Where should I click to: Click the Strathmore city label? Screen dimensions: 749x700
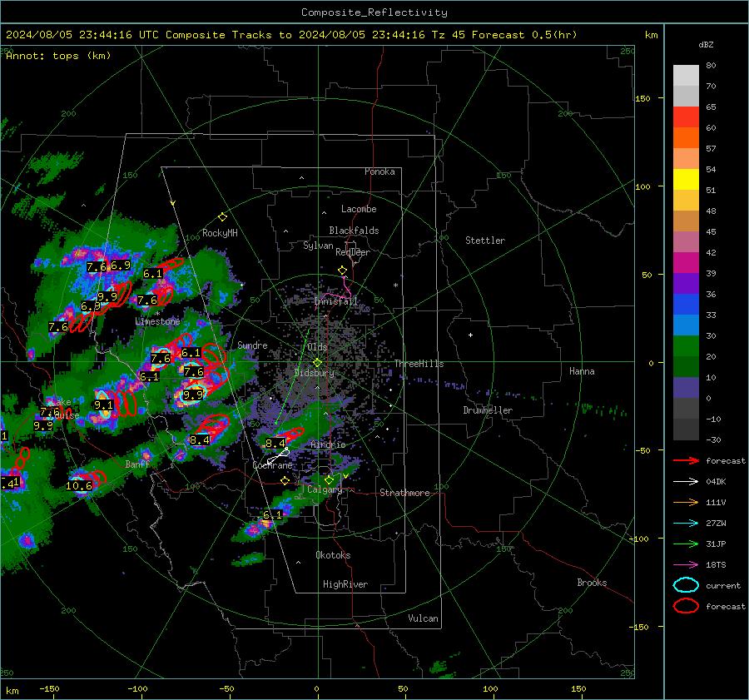[x=404, y=493]
